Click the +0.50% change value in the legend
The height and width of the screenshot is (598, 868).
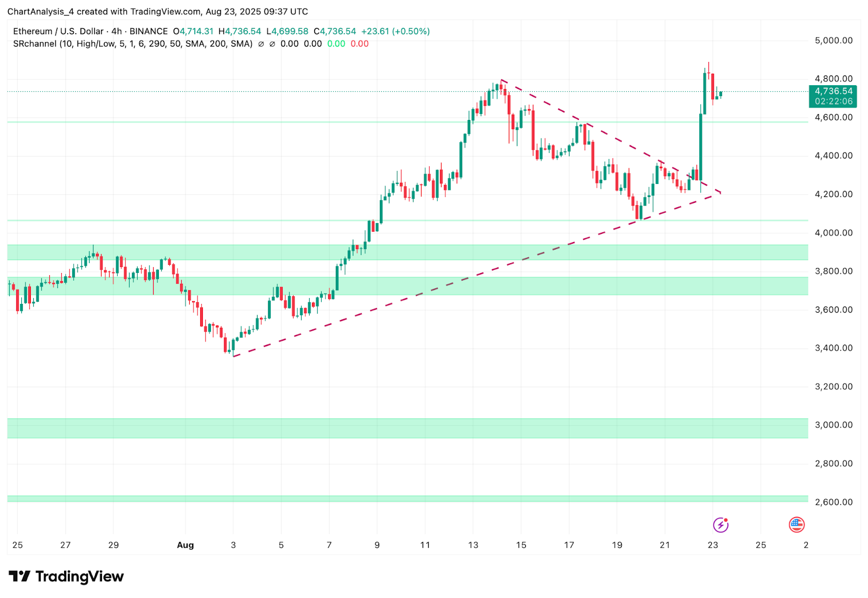pos(412,31)
